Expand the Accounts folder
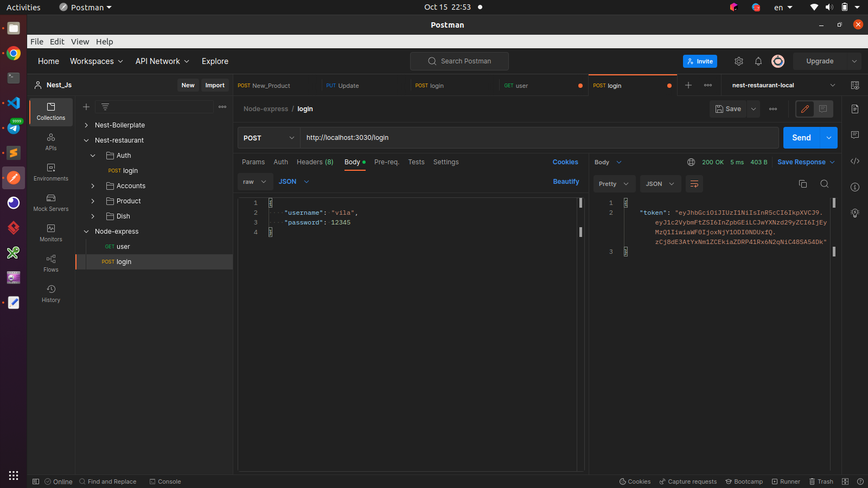The width and height of the screenshot is (868, 488). (93, 186)
